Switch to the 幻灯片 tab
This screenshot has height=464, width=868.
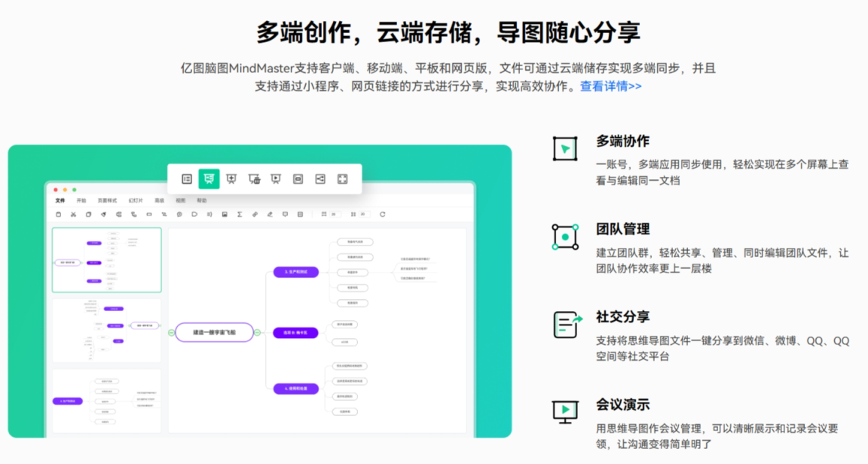(135, 201)
